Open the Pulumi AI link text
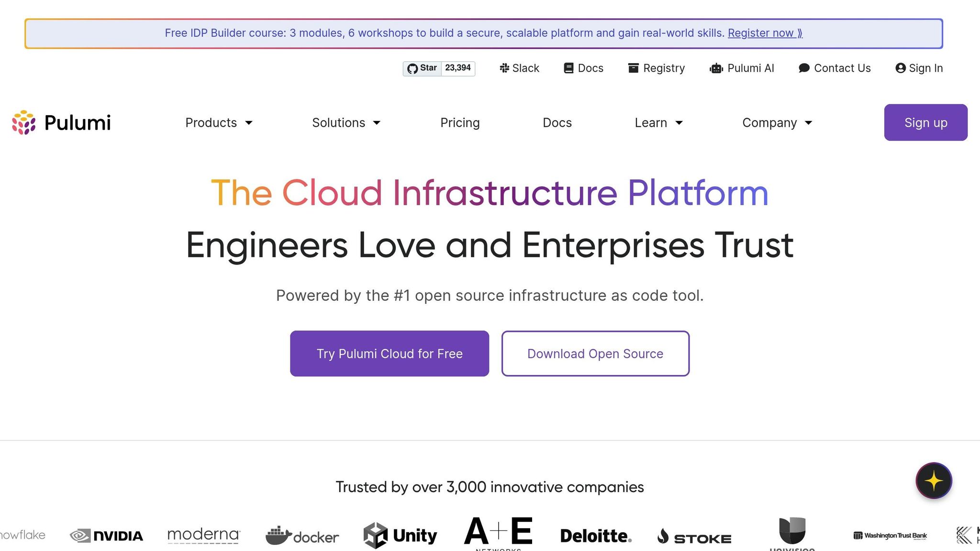 click(750, 68)
